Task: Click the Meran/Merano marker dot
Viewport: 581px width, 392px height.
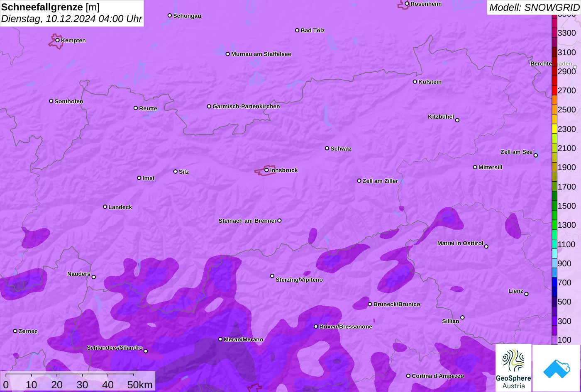Action: 220,339
